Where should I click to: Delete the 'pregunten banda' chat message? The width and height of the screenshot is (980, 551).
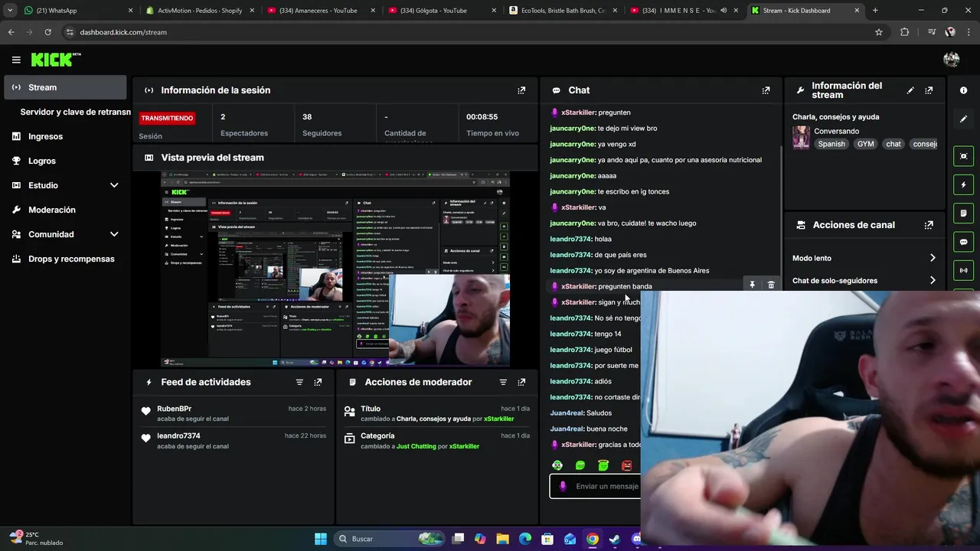tap(771, 285)
